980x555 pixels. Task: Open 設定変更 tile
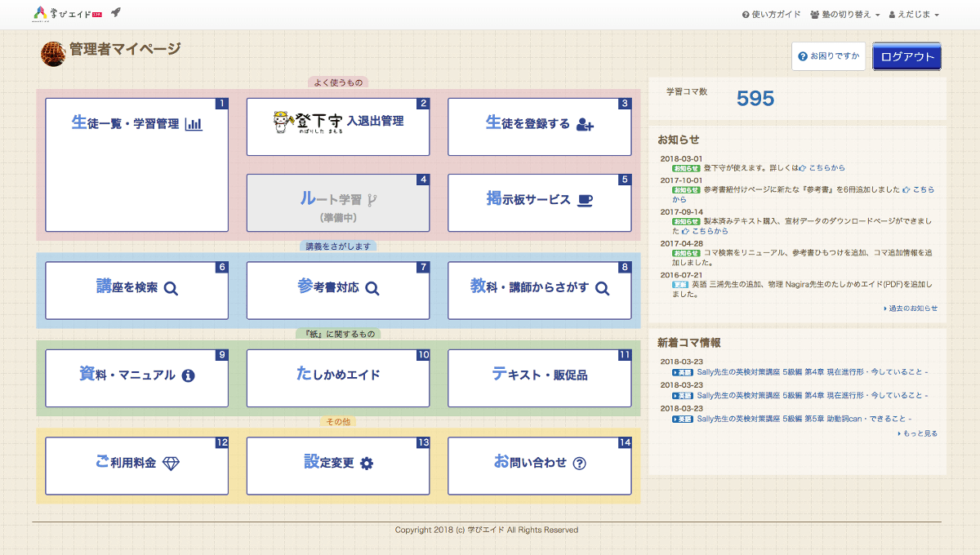[x=338, y=466]
